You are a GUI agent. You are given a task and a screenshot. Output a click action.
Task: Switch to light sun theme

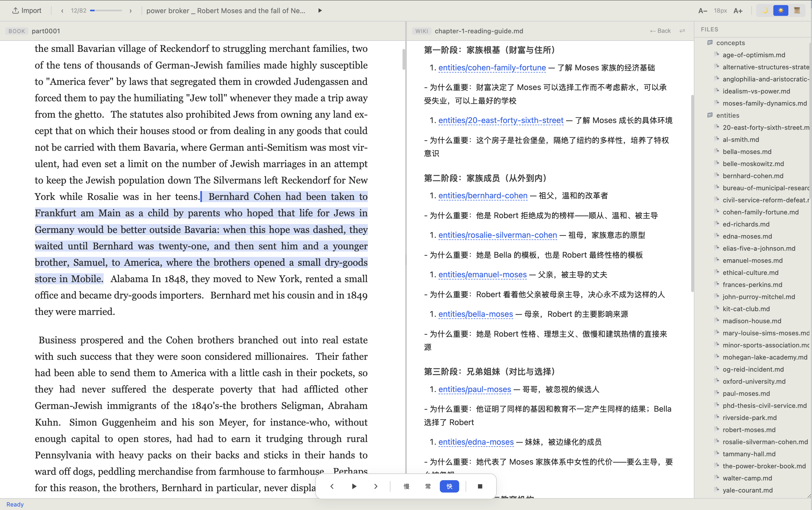[x=781, y=10]
